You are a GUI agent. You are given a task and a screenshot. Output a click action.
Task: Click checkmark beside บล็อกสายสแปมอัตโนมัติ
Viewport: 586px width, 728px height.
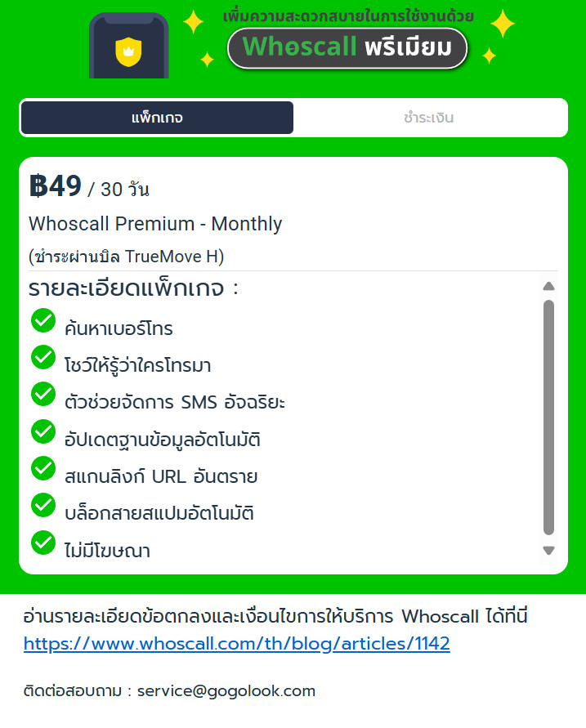[43, 505]
